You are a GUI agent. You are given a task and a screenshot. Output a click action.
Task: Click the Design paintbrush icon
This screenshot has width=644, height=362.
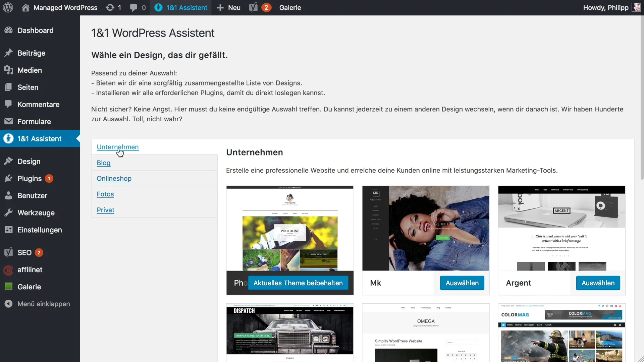pyautogui.click(x=9, y=161)
